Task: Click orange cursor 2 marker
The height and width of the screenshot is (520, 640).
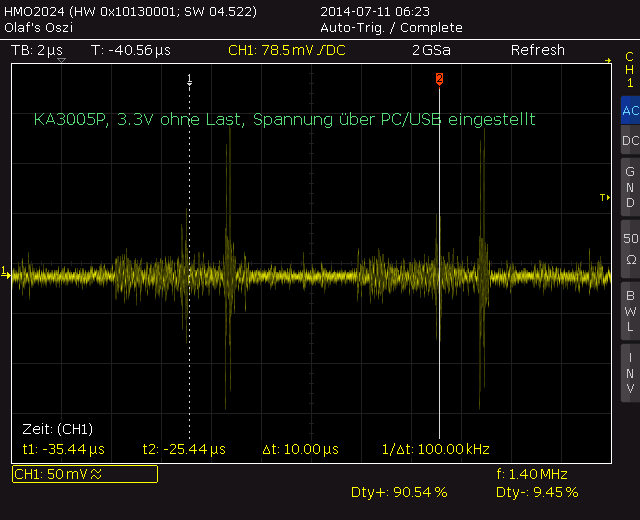Action: tap(439, 79)
